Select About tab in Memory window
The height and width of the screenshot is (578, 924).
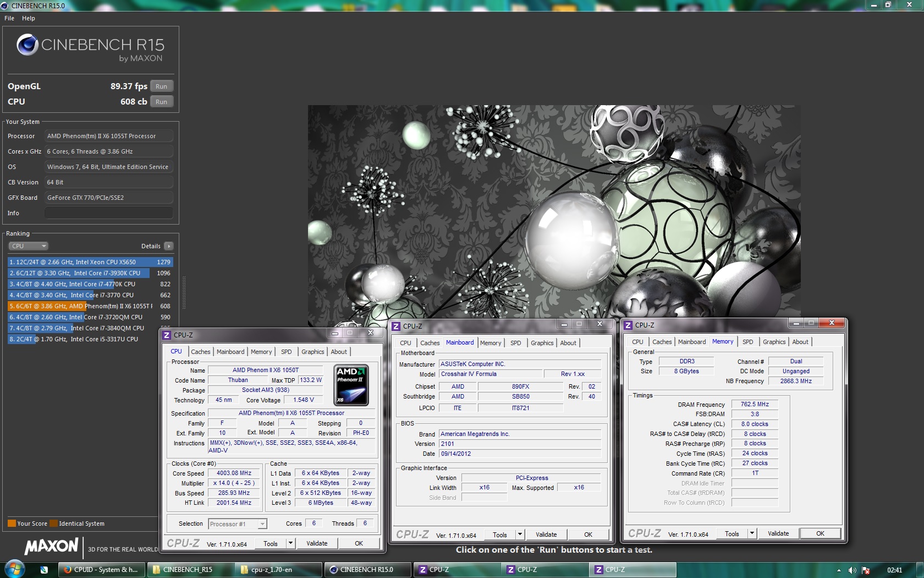tap(800, 342)
